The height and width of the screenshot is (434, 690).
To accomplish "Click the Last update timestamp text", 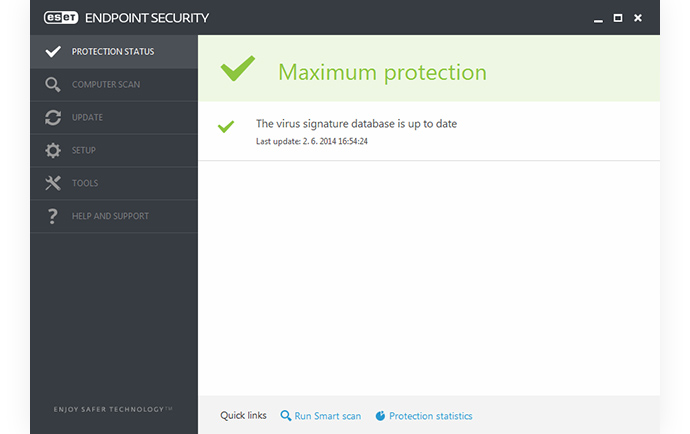I will [x=312, y=141].
